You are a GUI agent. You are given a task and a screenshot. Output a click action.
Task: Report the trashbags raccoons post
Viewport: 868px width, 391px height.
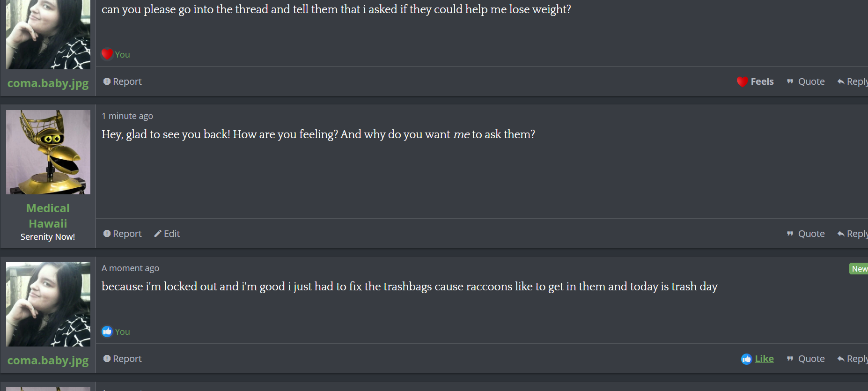click(122, 359)
